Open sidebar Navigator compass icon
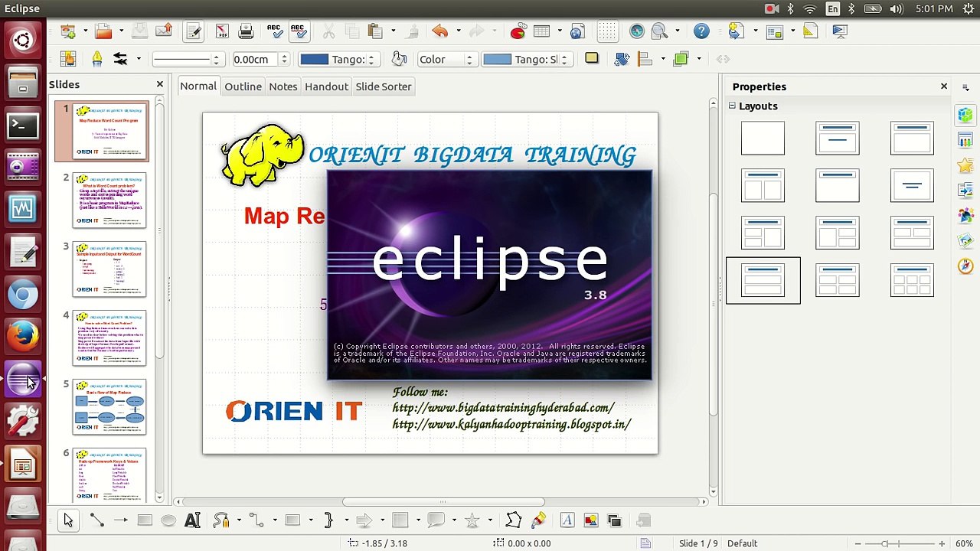 click(965, 266)
